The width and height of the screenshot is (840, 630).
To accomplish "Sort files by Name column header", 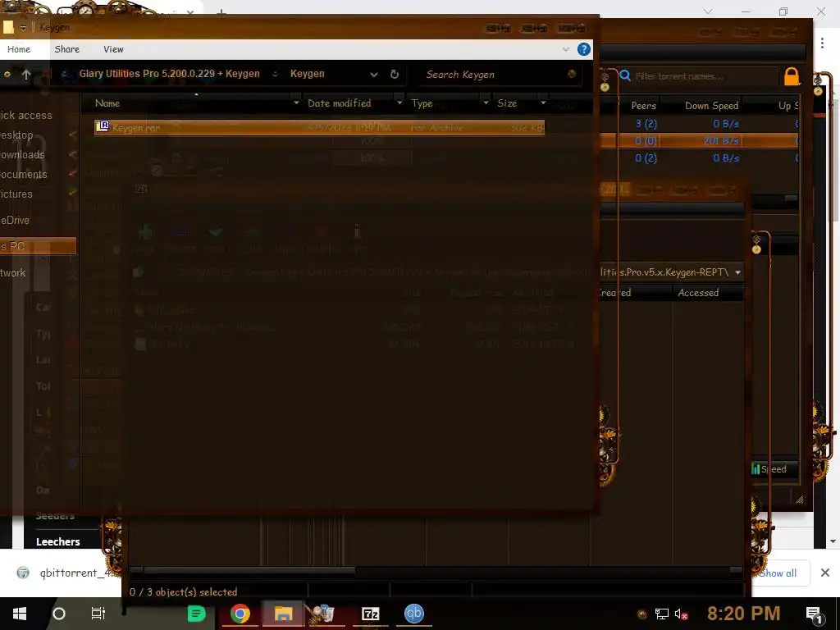I will tap(107, 103).
